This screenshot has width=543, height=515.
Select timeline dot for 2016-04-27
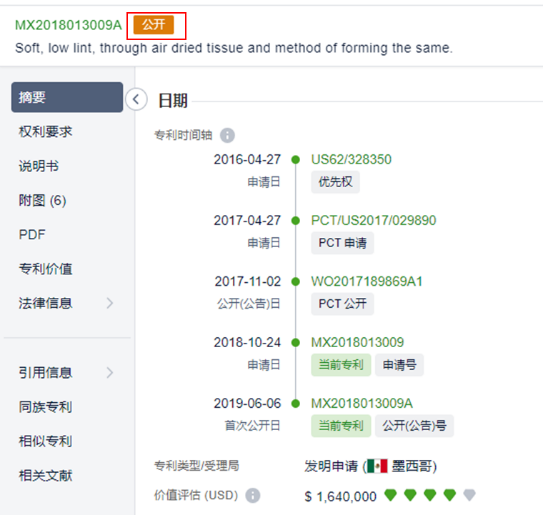[x=295, y=160]
